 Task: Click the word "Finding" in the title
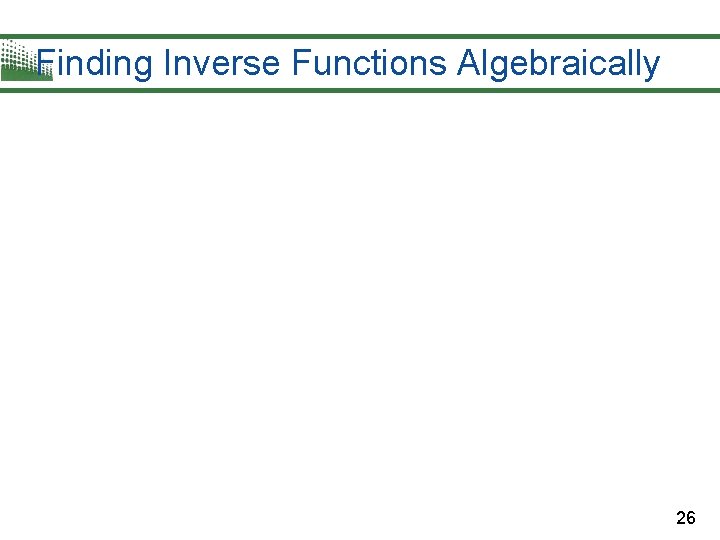(94, 64)
